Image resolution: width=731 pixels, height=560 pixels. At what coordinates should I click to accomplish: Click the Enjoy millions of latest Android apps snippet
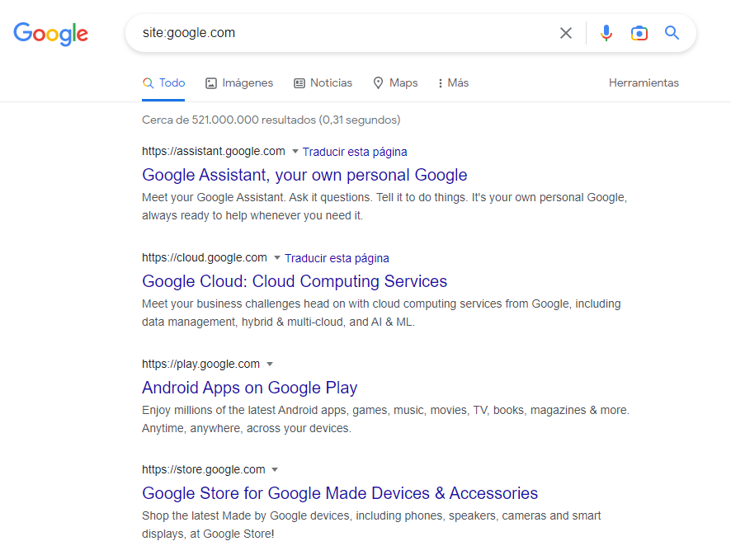(386, 419)
